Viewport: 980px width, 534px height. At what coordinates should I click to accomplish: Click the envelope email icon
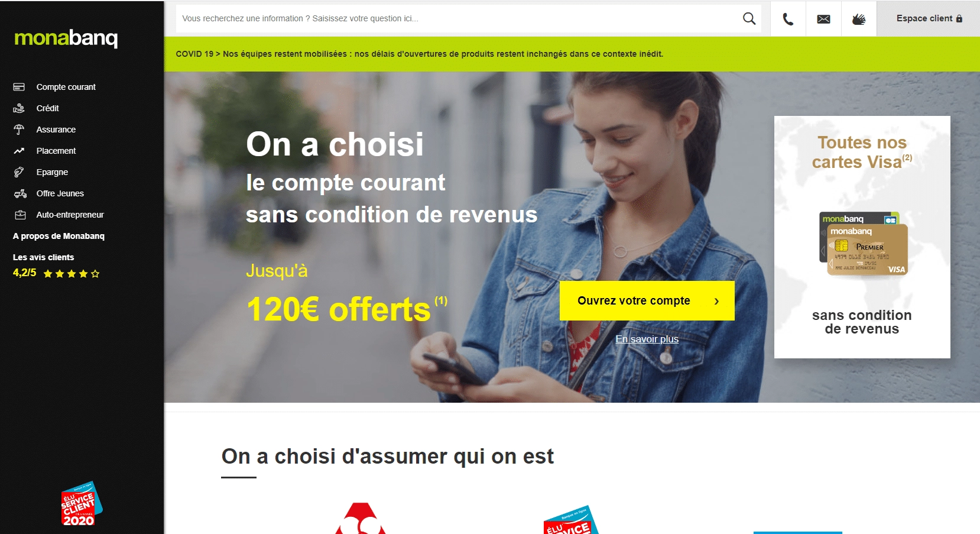pyautogui.click(x=823, y=19)
